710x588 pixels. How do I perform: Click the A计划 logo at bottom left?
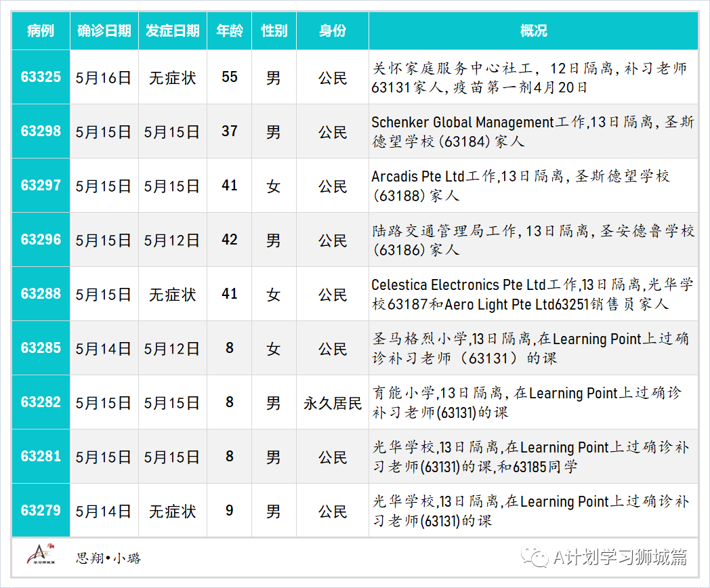tap(41, 555)
